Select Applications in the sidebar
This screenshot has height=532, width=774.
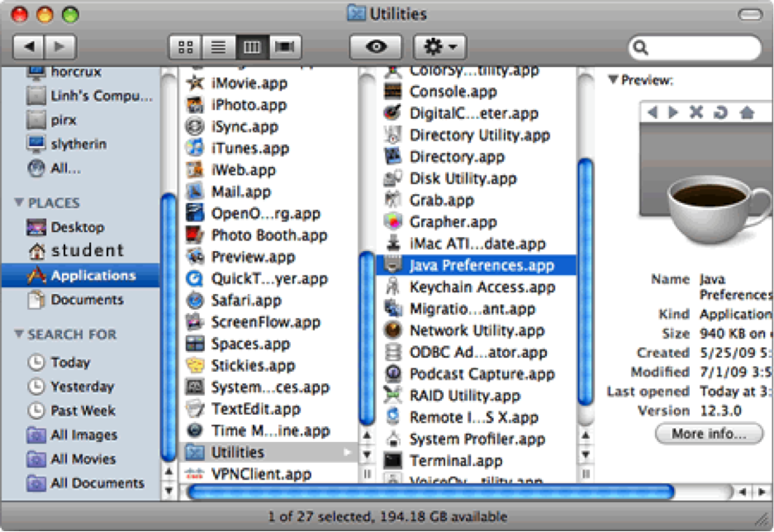pos(80,275)
